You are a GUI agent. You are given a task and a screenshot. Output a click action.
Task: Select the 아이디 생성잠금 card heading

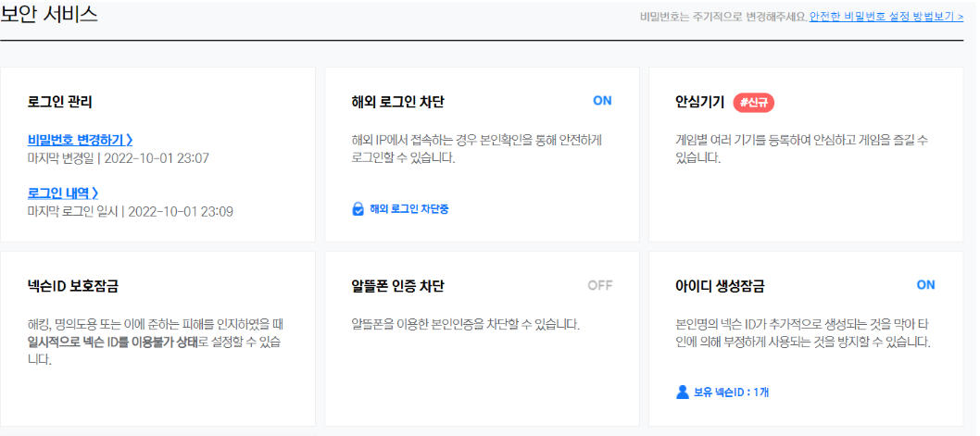(x=720, y=287)
